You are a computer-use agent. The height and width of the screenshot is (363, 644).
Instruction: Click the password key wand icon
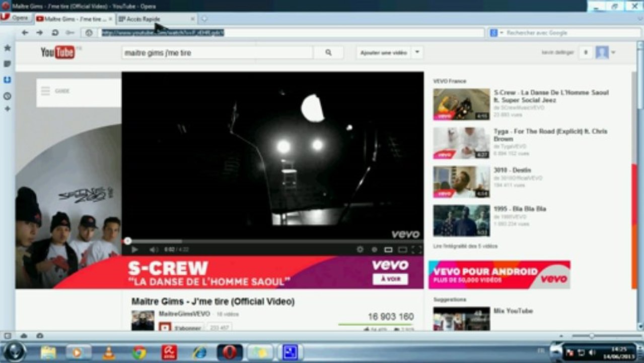point(70,33)
